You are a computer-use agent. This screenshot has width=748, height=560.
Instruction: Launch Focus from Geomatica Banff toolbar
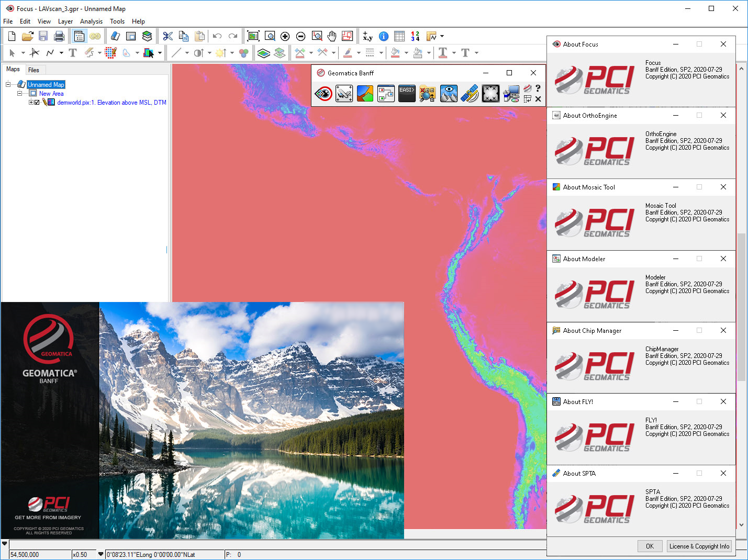[323, 94]
